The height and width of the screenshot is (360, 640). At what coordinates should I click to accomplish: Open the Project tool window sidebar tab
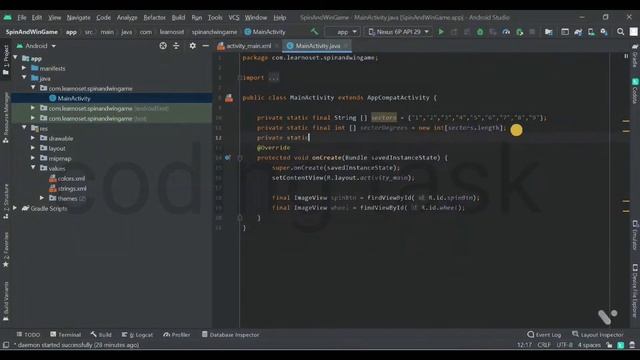(x=5, y=60)
